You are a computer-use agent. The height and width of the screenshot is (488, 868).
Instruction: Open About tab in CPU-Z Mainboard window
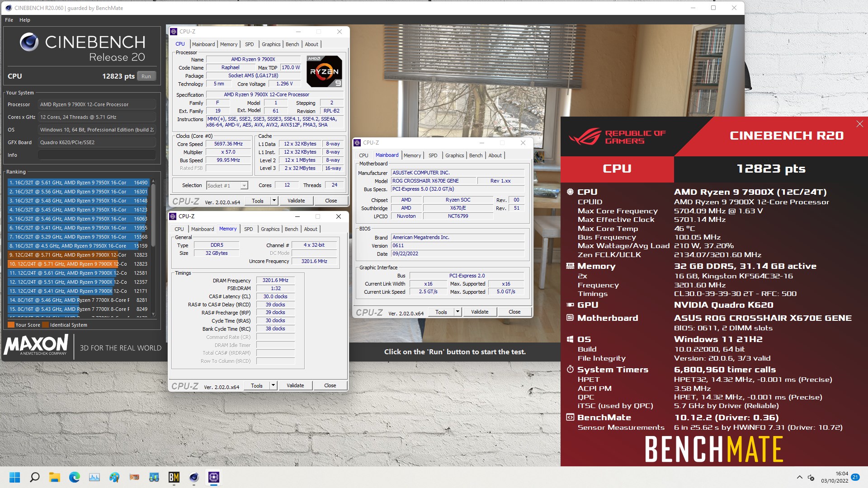[495, 155]
